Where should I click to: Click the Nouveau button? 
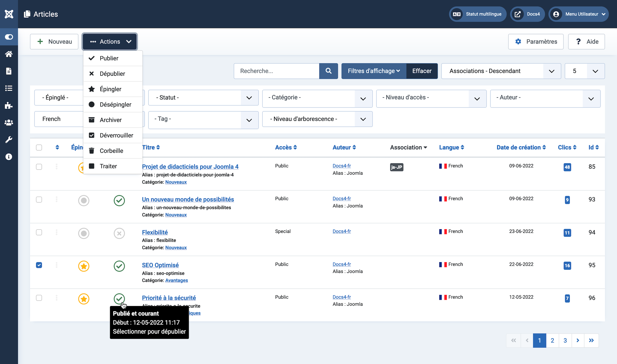tap(54, 41)
